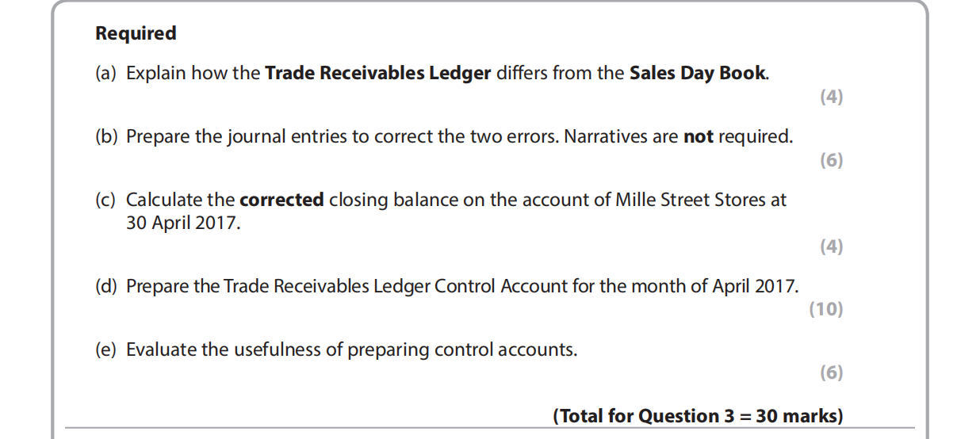Click "Total for Question 3 = 30 marks"
Image resolution: width=980 pixels, height=439 pixels.
tap(698, 416)
